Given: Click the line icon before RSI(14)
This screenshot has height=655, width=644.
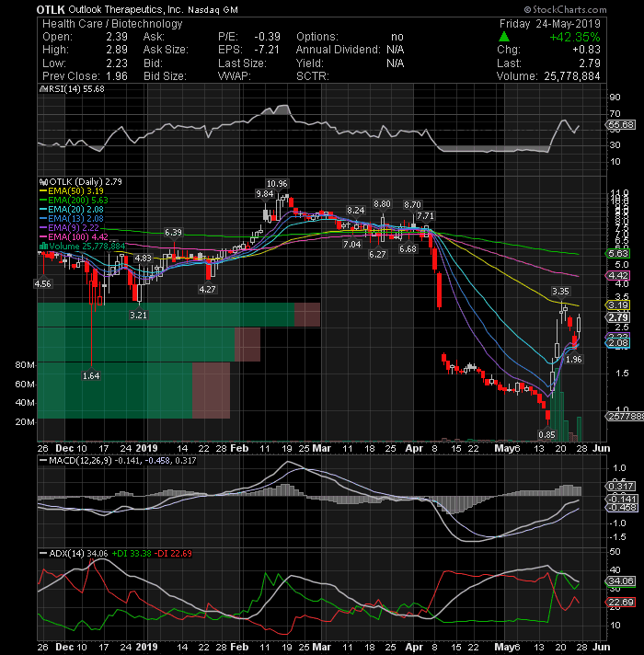Looking at the screenshot, I should click(x=43, y=89).
